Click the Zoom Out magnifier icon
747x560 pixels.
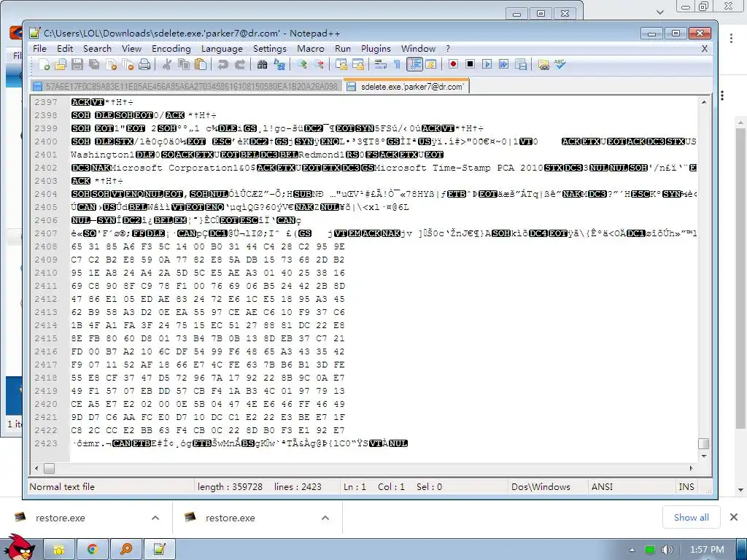[x=318, y=64]
